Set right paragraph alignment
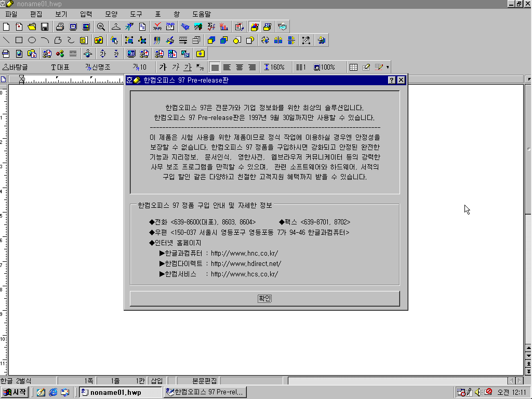Viewport: 532px width, 399px height. pyautogui.click(x=252, y=67)
